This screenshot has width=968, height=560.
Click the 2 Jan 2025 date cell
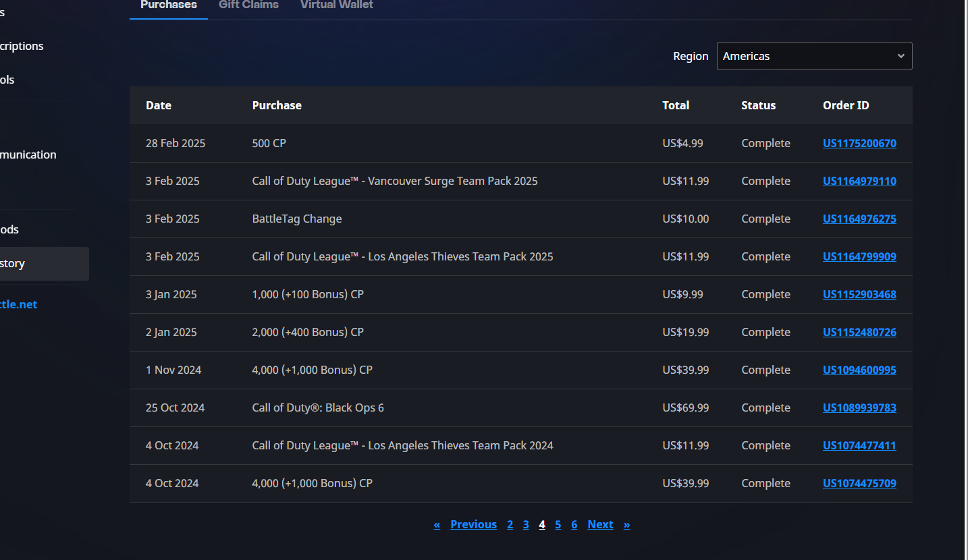[x=171, y=332]
